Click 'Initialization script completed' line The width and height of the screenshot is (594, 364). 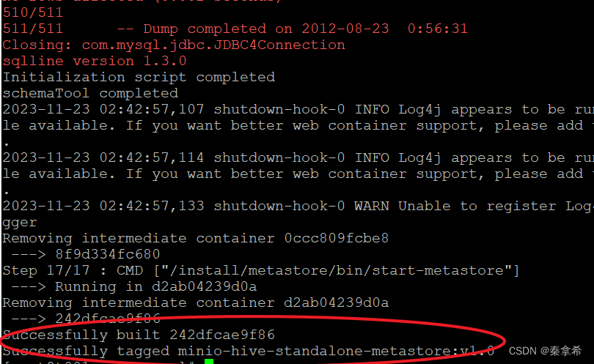[x=139, y=77]
